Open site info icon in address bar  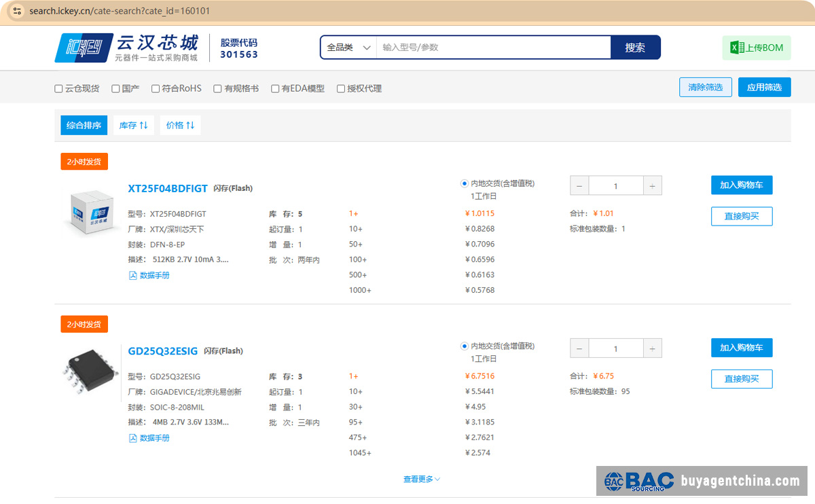pos(17,11)
